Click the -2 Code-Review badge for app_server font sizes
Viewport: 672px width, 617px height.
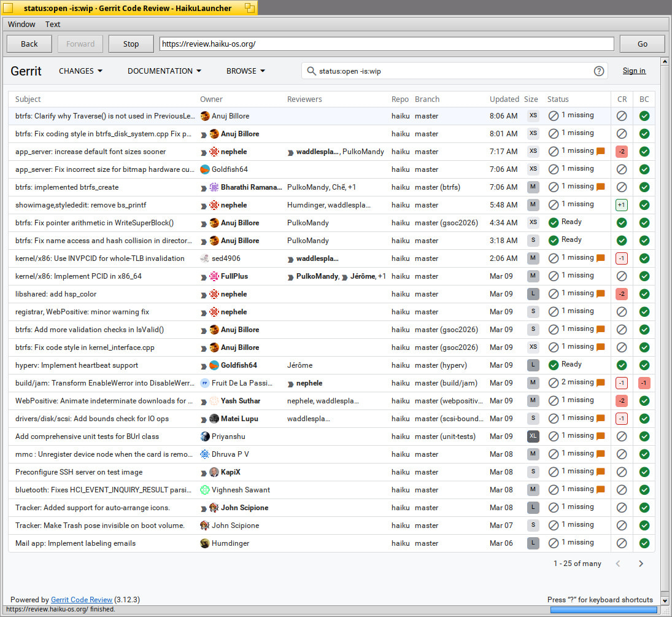pos(621,152)
